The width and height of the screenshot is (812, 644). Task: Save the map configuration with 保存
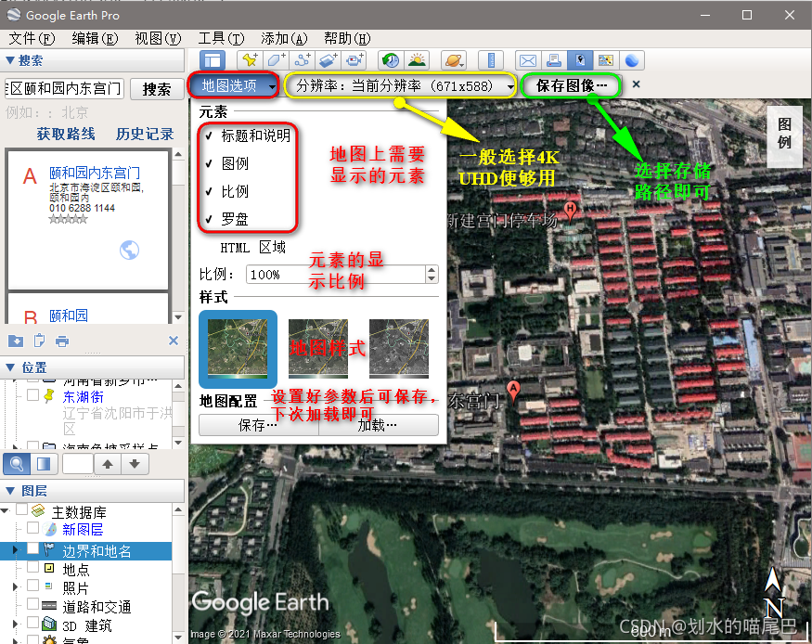pyautogui.click(x=258, y=425)
